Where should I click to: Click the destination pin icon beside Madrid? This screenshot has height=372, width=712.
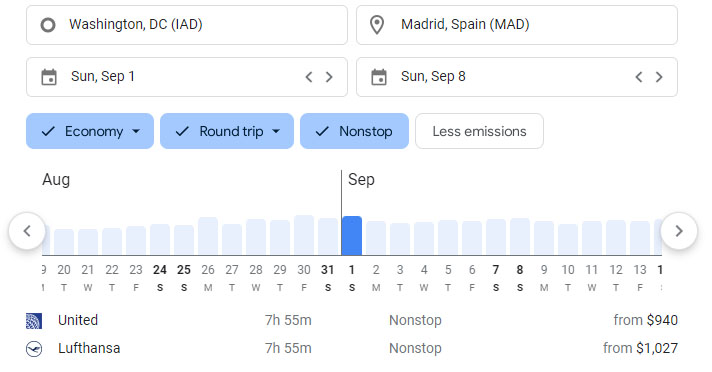(x=377, y=25)
